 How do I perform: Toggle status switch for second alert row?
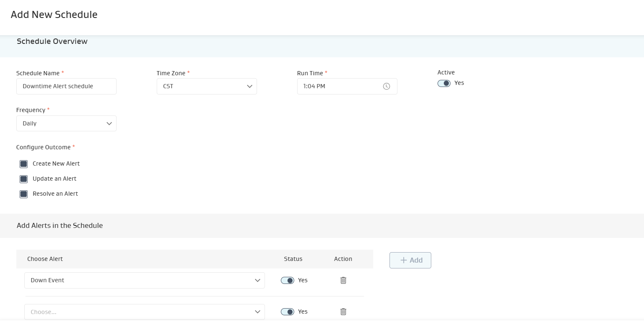tap(288, 312)
